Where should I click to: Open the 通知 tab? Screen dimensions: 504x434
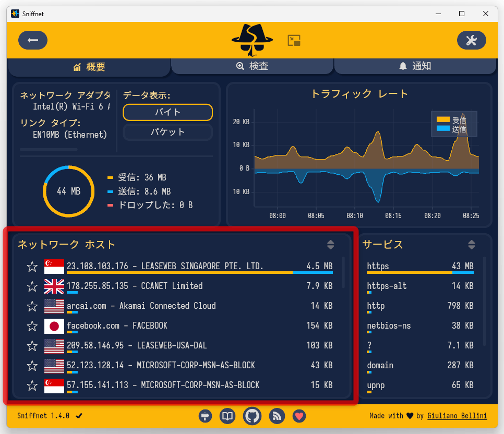point(415,66)
